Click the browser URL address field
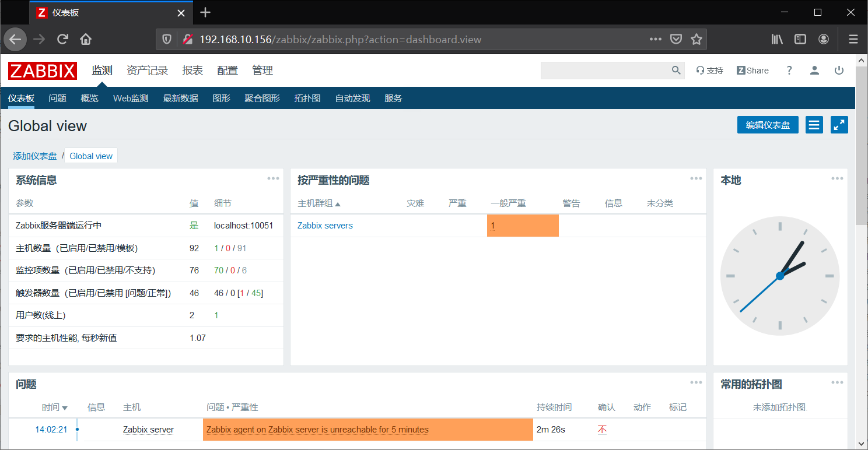The height and width of the screenshot is (450, 868). 420,40
